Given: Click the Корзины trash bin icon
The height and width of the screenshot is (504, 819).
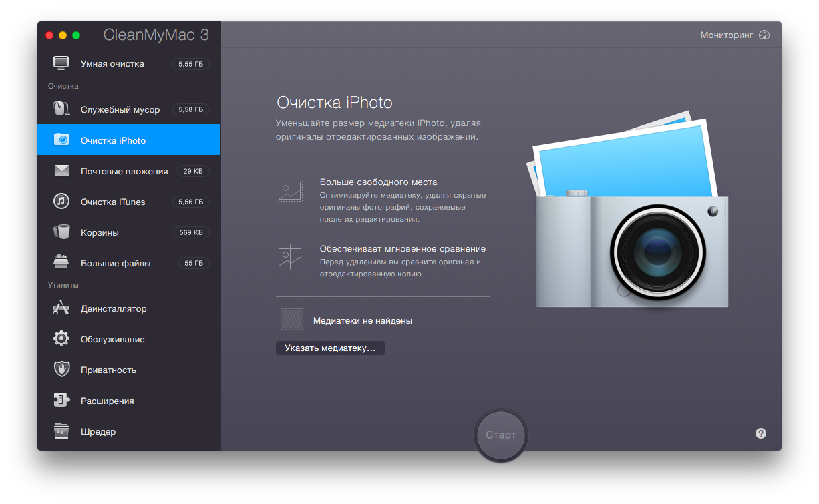Looking at the screenshot, I should tap(61, 232).
